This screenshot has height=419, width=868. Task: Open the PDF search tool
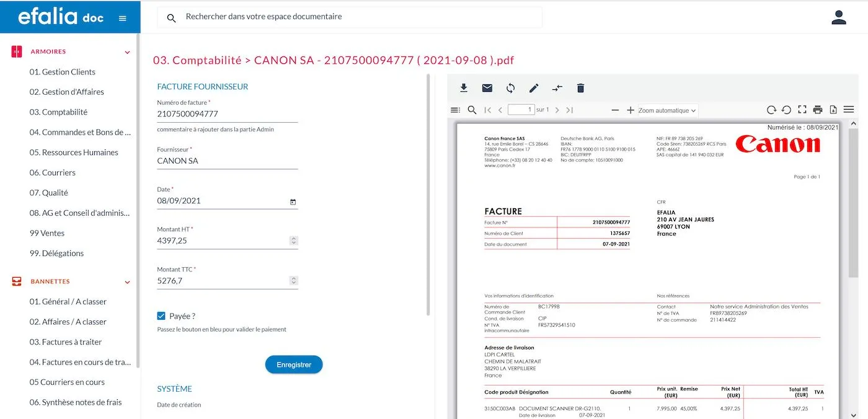[x=472, y=109]
